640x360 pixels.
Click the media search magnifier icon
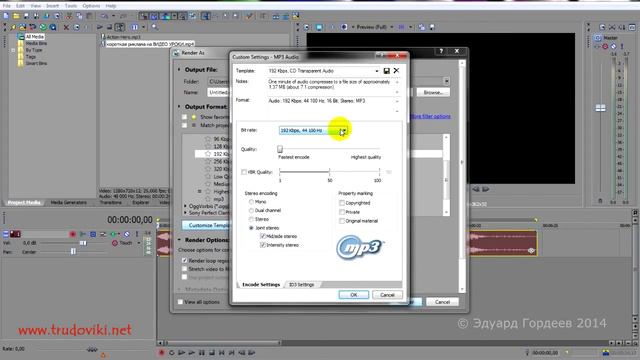pos(155,27)
